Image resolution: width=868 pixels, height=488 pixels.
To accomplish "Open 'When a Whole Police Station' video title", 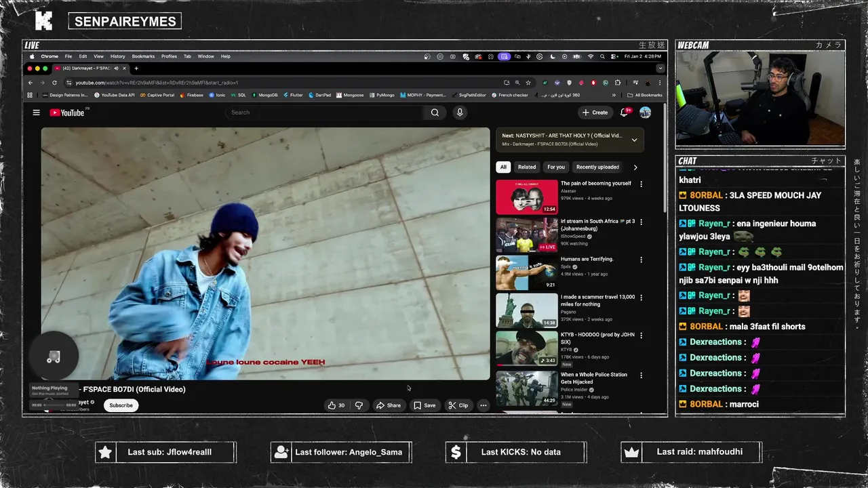I will tap(594, 378).
